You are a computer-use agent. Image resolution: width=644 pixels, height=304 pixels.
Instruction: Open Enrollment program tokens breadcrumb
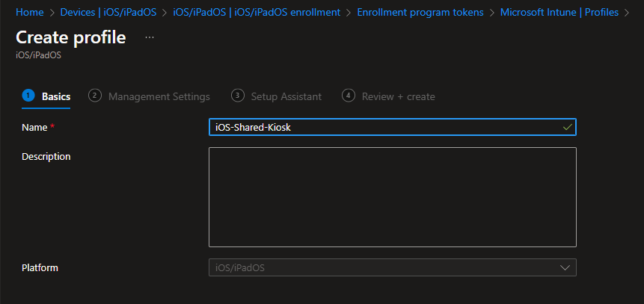(x=420, y=12)
